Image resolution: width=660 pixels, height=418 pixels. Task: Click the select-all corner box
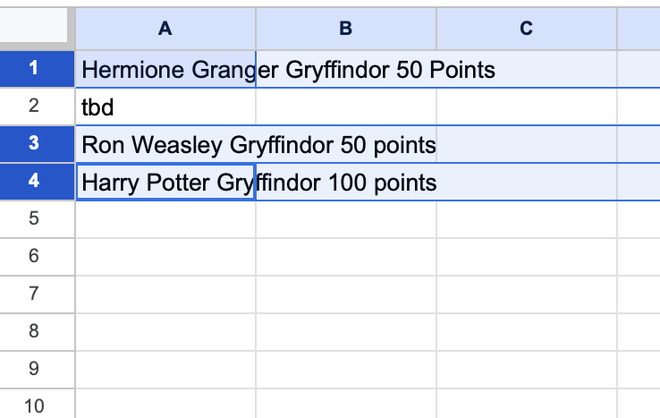tap(34, 27)
